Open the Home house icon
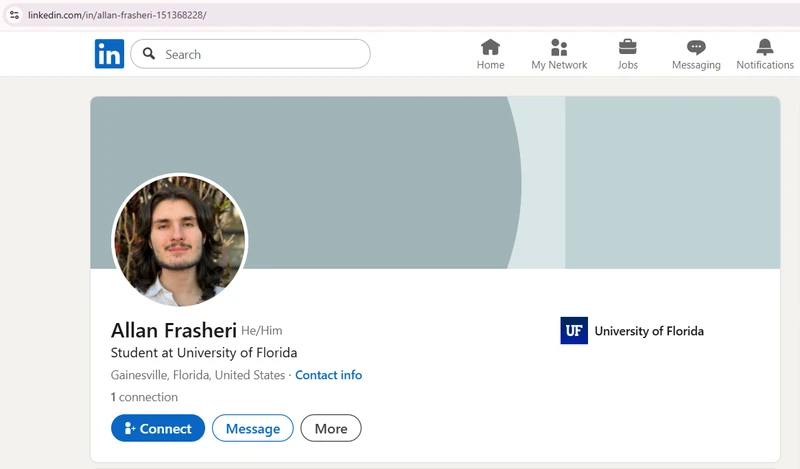The image size is (800, 469). click(490, 47)
